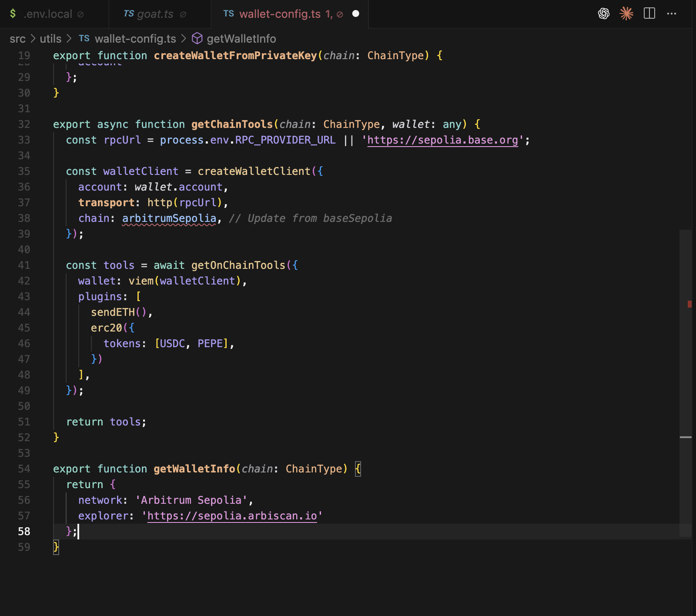Open the https://sepolia.arbiscan.io link

point(233,516)
